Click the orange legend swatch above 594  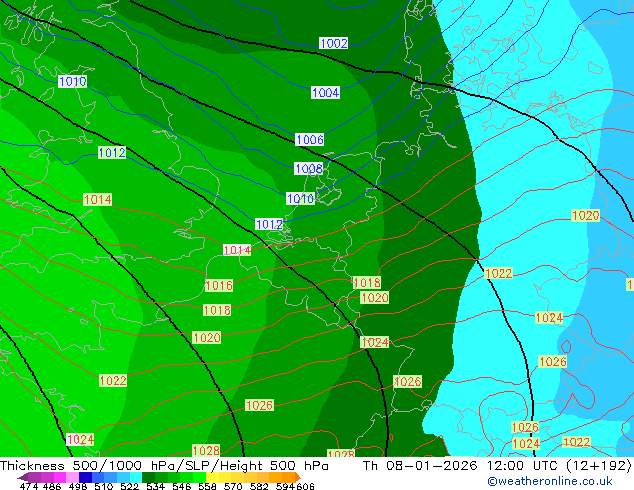(288, 477)
